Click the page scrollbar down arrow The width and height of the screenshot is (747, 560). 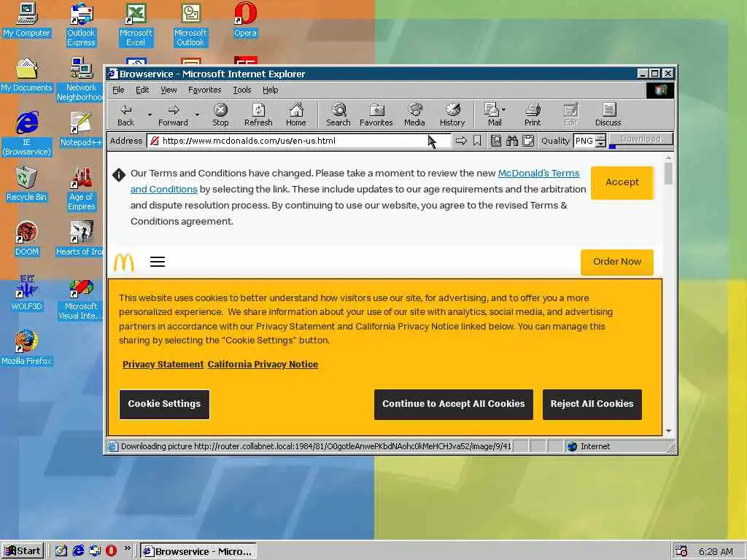point(668,430)
